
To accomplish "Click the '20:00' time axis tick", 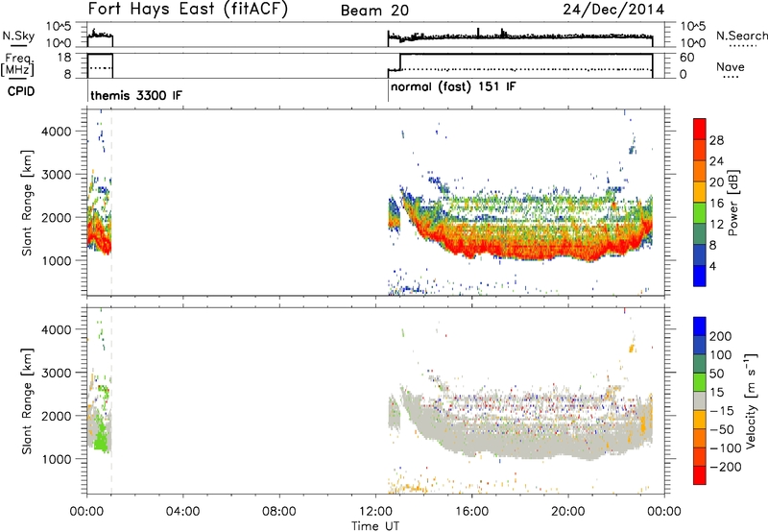I will 568,512.
